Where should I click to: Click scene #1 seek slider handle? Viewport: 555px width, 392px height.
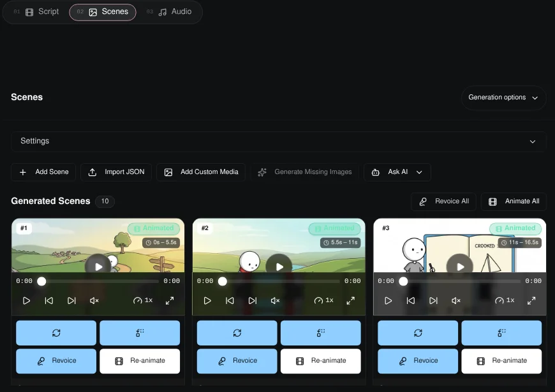[x=41, y=281]
